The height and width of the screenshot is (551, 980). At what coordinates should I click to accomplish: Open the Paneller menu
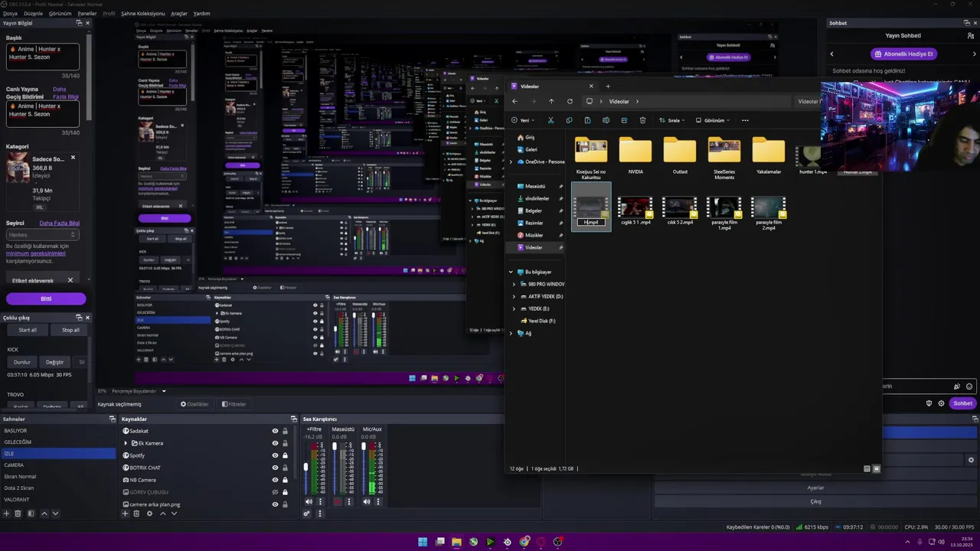pyautogui.click(x=87, y=14)
